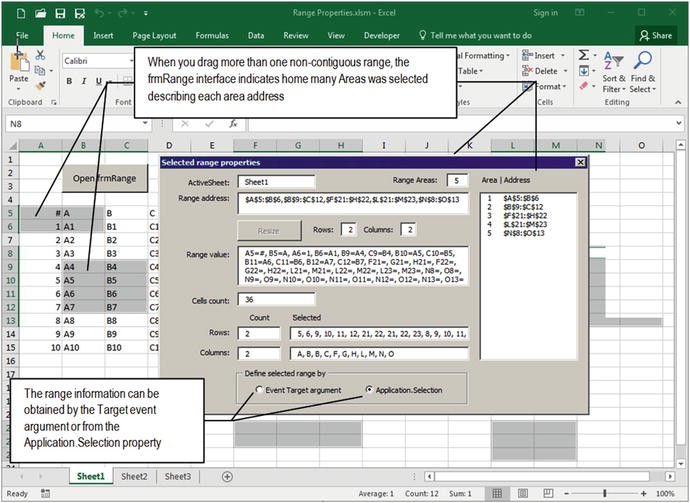690x503 pixels.
Task: Add a new sheet with plus icon
Action: (227, 477)
